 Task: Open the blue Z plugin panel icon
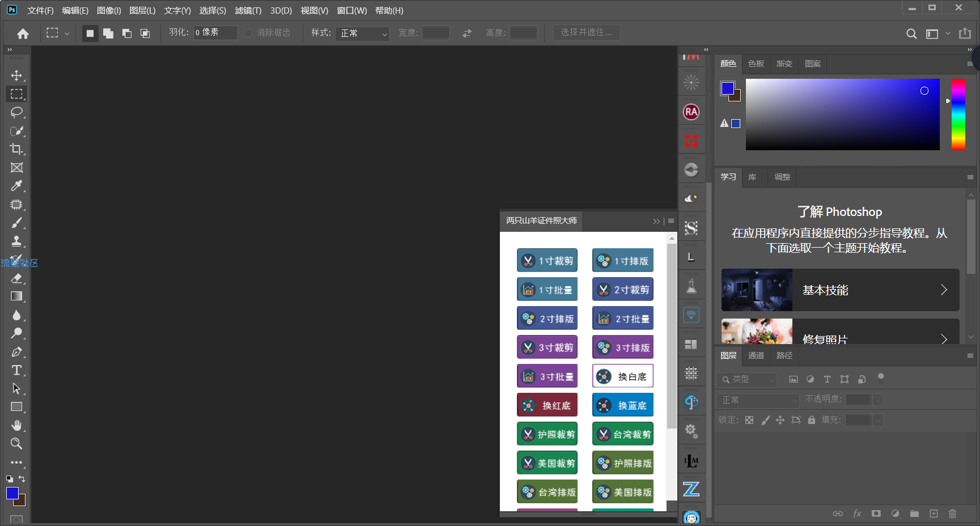click(x=691, y=489)
